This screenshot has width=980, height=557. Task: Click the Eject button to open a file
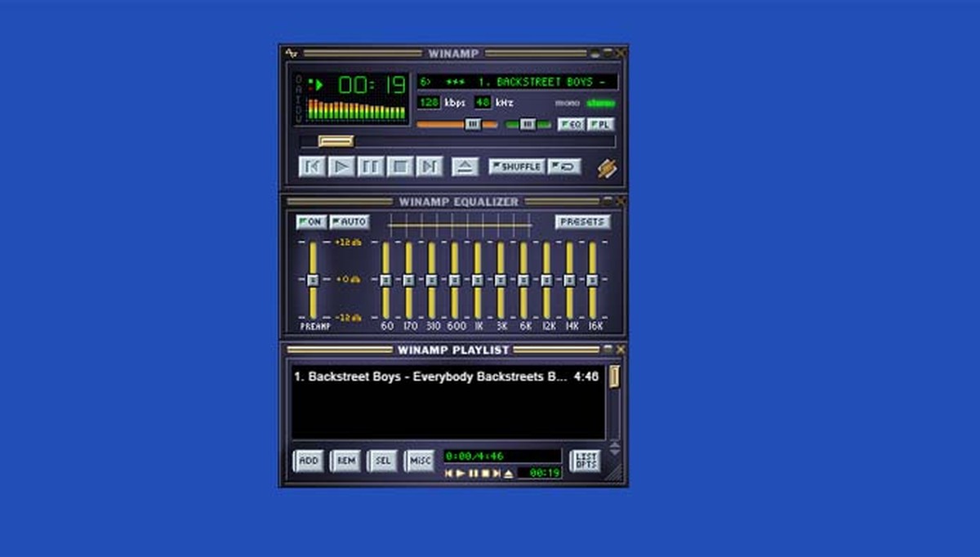pyautogui.click(x=463, y=166)
